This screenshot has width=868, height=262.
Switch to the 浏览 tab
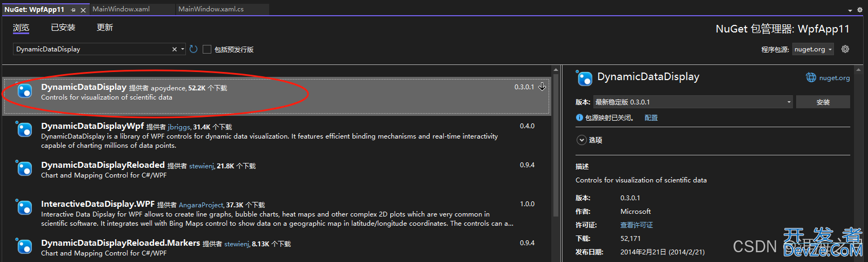click(21, 28)
